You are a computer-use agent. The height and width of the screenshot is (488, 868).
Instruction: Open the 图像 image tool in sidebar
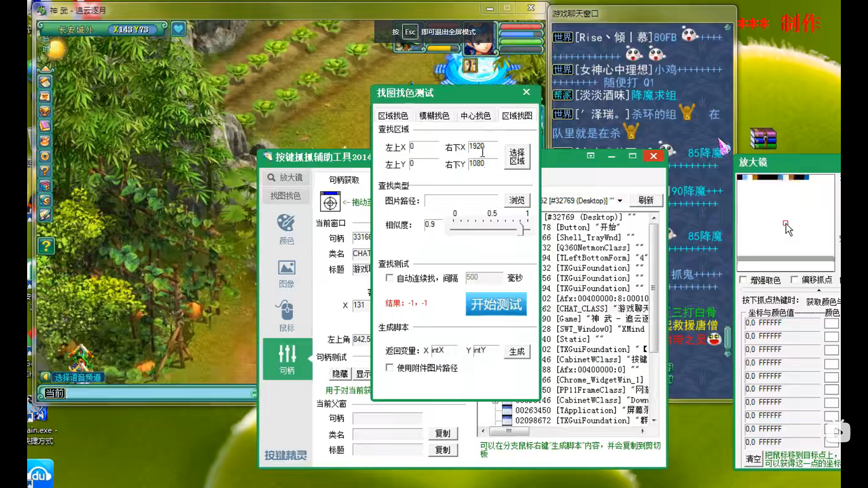pos(286,273)
